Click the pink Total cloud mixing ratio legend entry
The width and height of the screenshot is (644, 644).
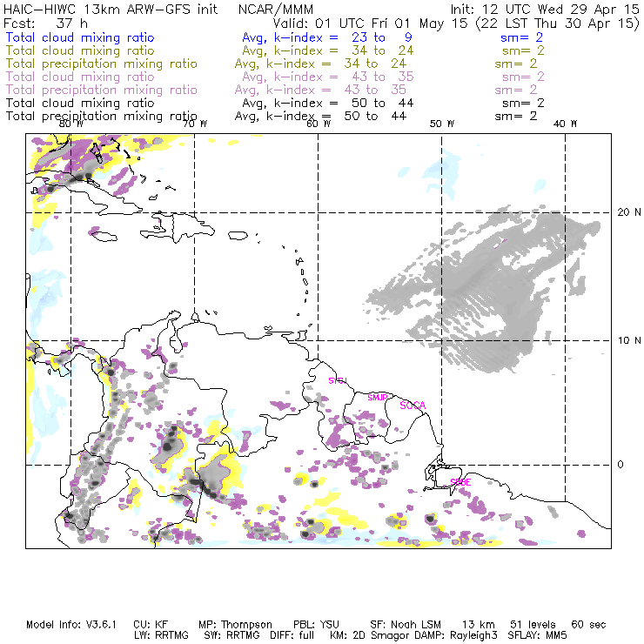[x=80, y=77]
